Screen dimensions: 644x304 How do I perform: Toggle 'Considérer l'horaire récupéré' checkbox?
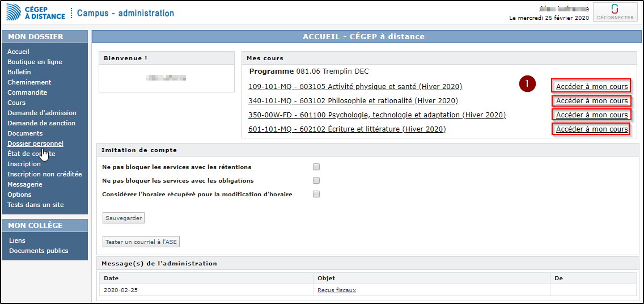(x=316, y=194)
